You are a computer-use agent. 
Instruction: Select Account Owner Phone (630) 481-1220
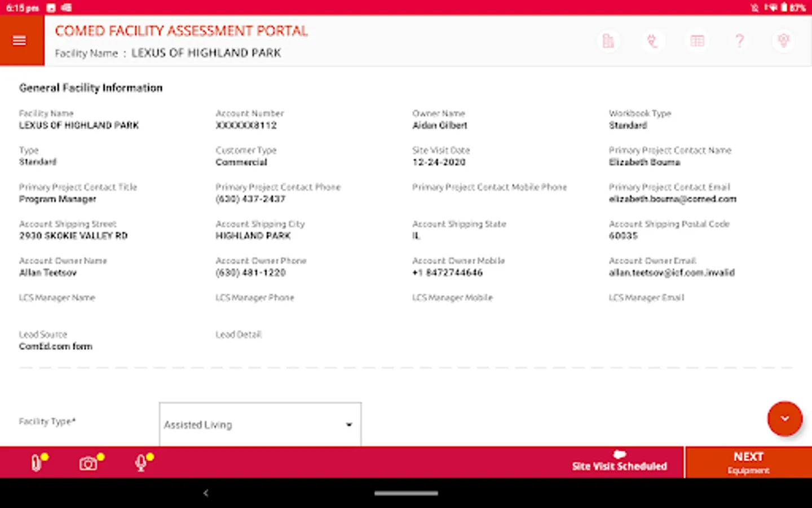[250, 273]
